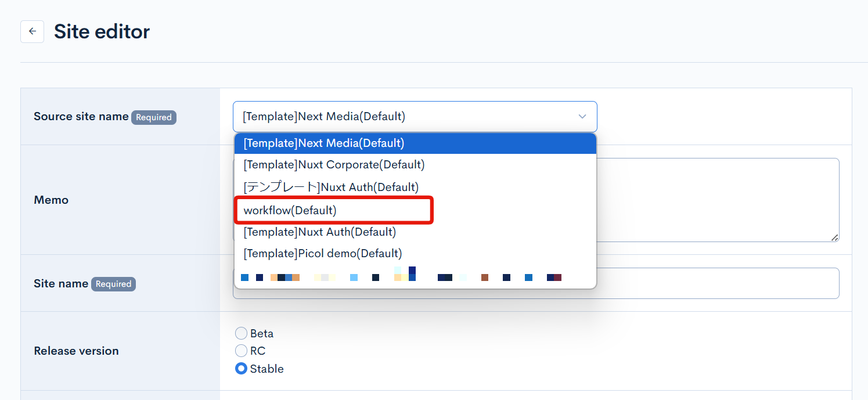
Task: Click the Site editor page heading
Action: click(102, 31)
